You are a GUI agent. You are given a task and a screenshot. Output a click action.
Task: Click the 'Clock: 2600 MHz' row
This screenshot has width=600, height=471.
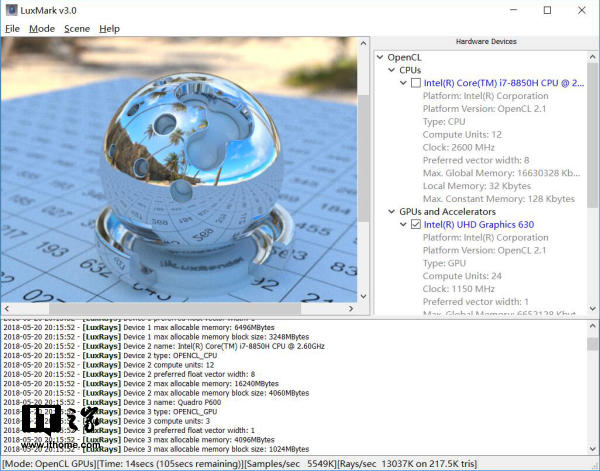pos(458,147)
